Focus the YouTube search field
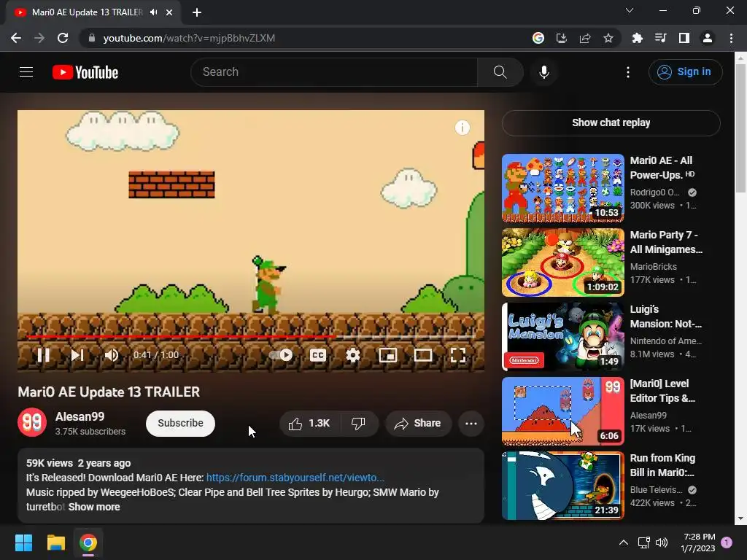The width and height of the screenshot is (747, 560). point(334,72)
